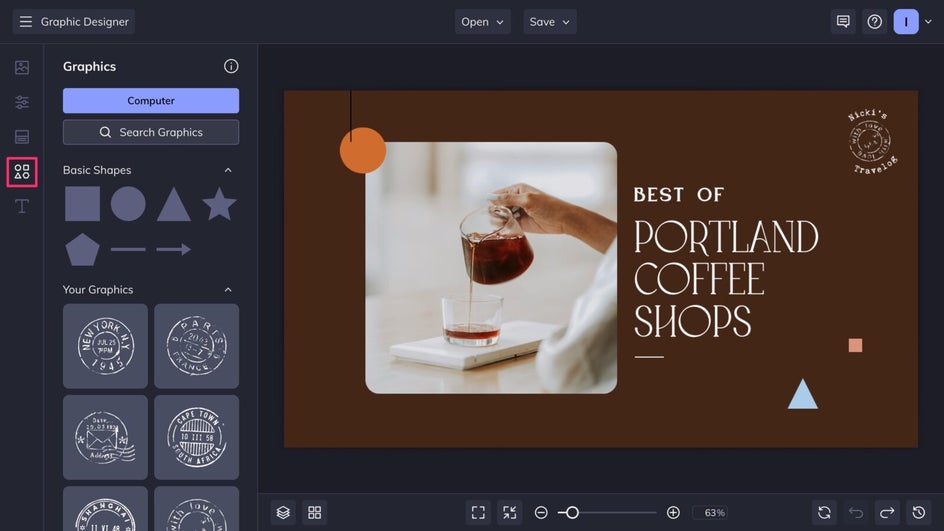The width and height of the screenshot is (944, 531).
Task: Click the Computer upload button
Action: (151, 101)
